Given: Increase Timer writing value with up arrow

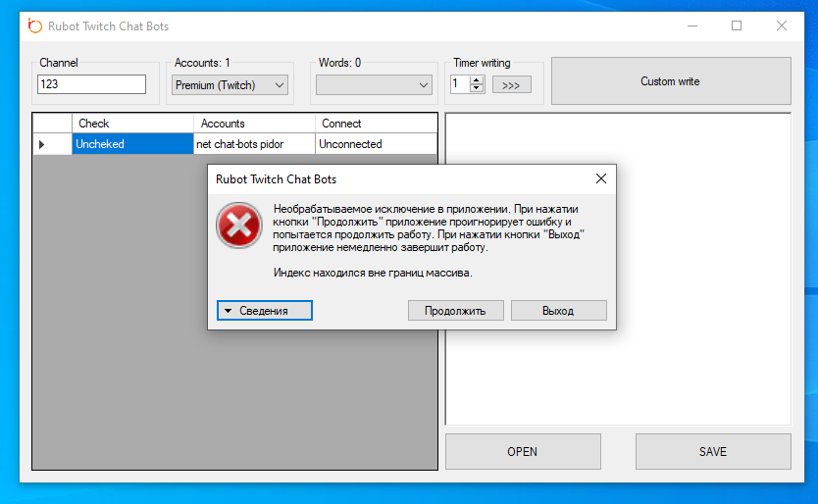Looking at the screenshot, I should [x=477, y=80].
